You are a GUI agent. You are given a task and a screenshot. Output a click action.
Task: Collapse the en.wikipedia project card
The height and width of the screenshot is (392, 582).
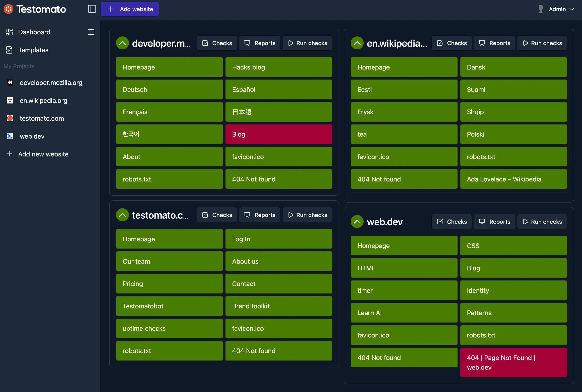(x=357, y=43)
